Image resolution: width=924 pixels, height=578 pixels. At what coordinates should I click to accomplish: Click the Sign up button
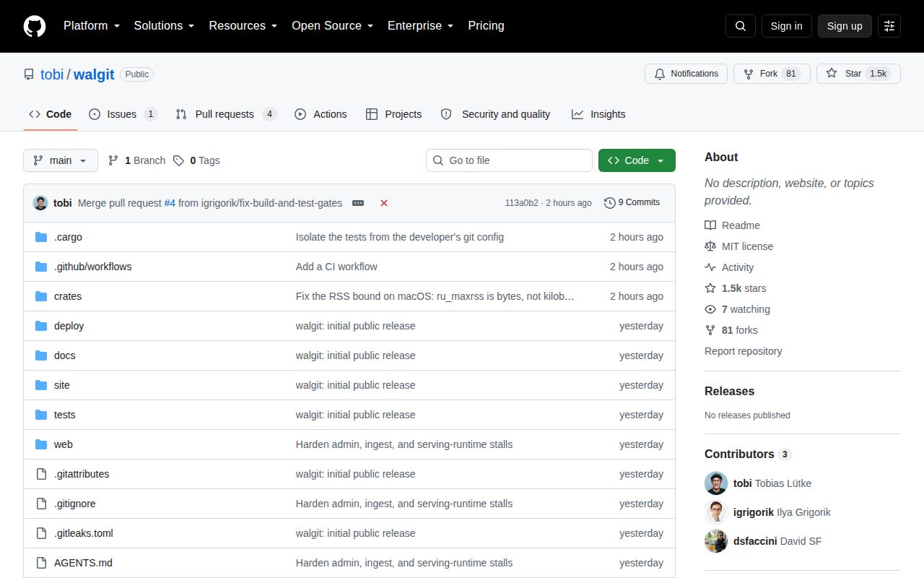point(845,26)
